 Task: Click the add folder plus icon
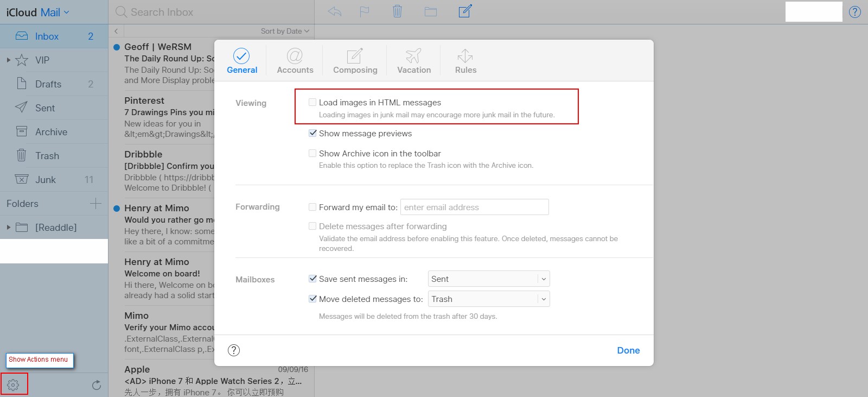pyautogui.click(x=95, y=204)
